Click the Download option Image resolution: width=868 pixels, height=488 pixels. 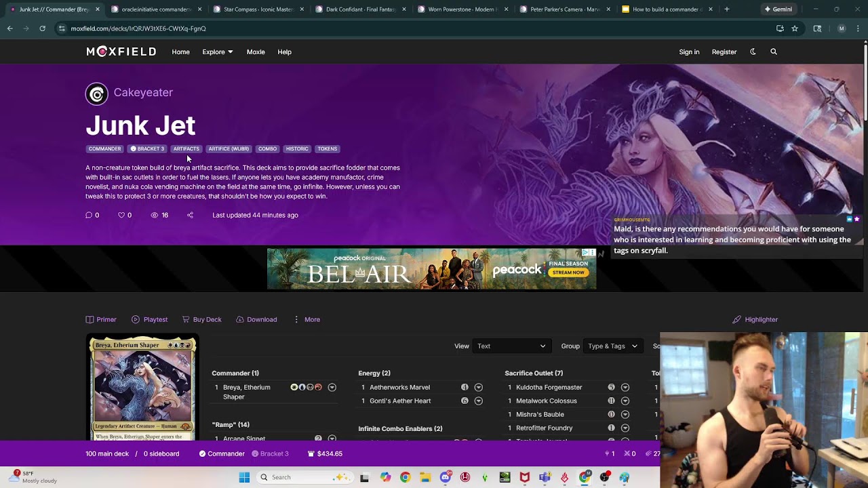coord(256,319)
